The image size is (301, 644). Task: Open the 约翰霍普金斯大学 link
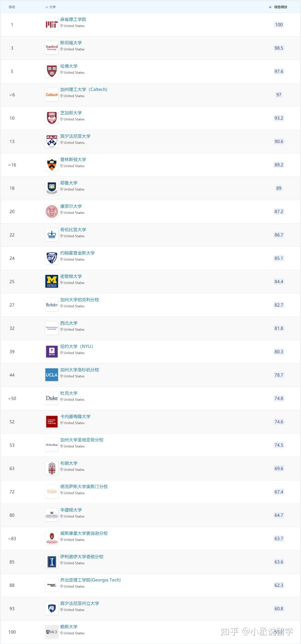pos(77,253)
